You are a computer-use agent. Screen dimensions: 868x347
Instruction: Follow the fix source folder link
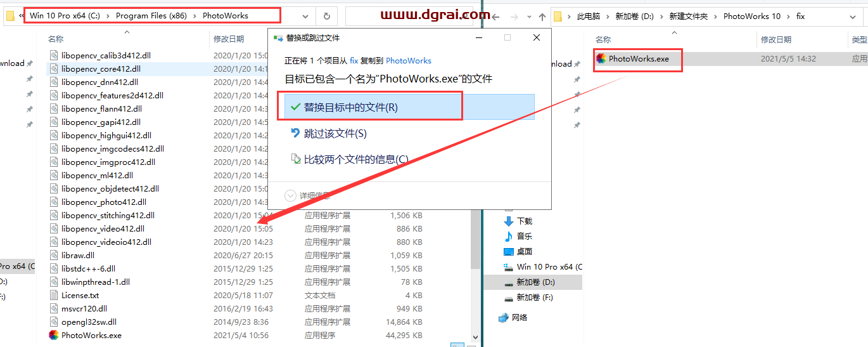(x=354, y=61)
